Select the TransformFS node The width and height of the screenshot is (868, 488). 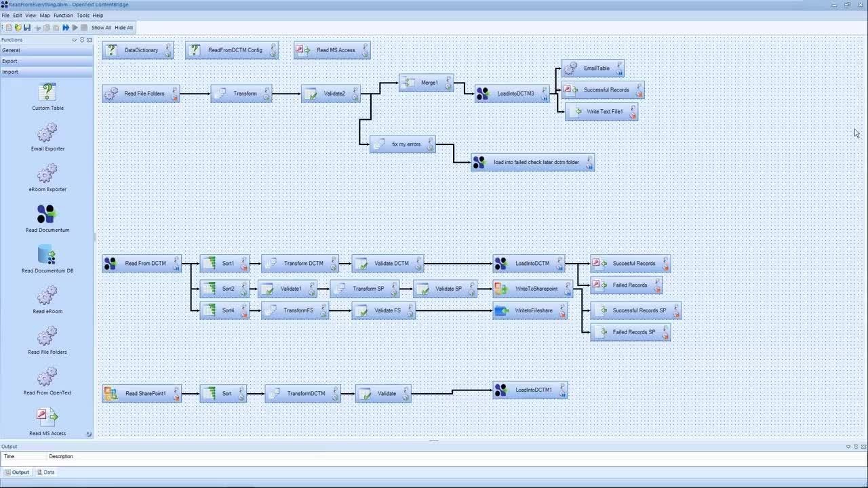tap(295, 310)
